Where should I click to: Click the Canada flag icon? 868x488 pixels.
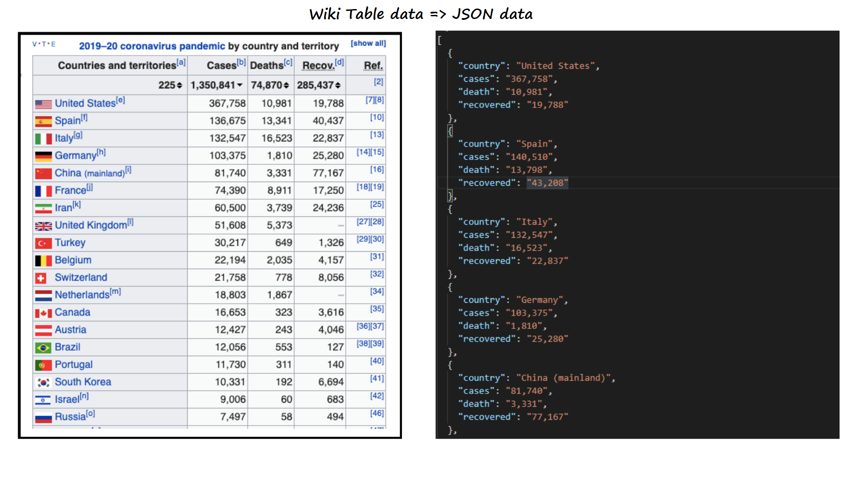coord(43,313)
